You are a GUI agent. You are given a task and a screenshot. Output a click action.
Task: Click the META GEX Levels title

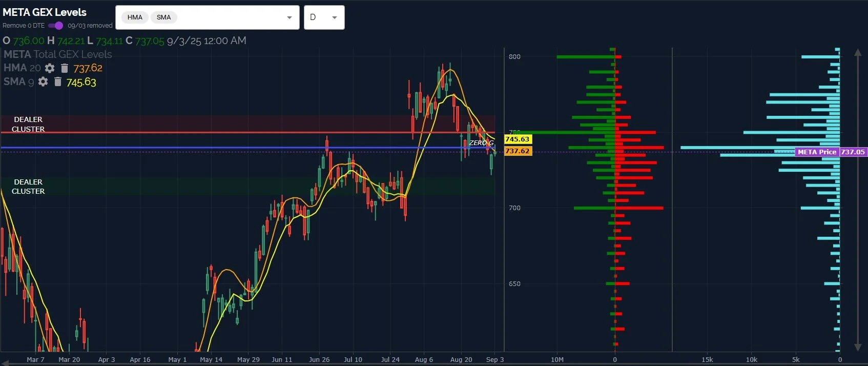[x=45, y=12]
